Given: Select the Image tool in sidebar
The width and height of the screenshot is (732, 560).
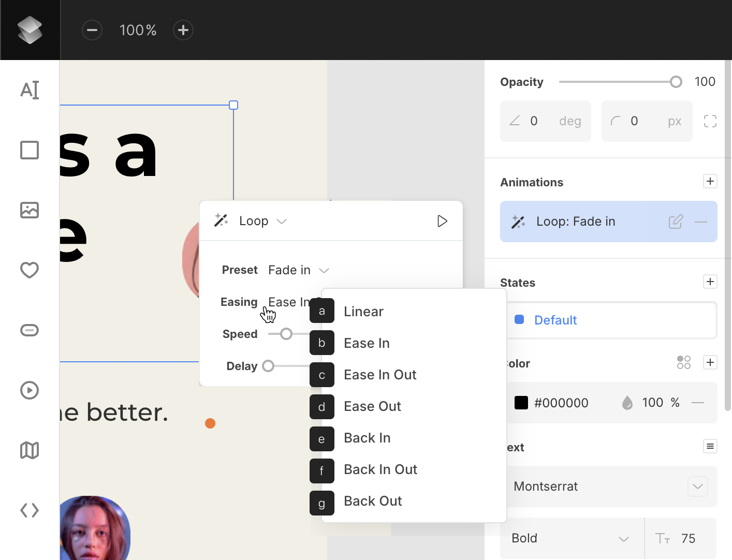Looking at the screenshot, I should 30,210.
